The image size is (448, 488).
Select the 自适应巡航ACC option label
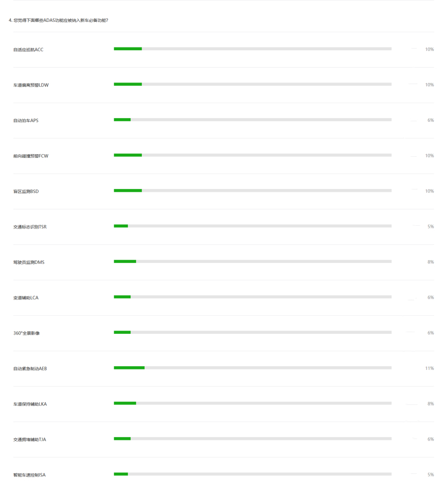point(28,50)
